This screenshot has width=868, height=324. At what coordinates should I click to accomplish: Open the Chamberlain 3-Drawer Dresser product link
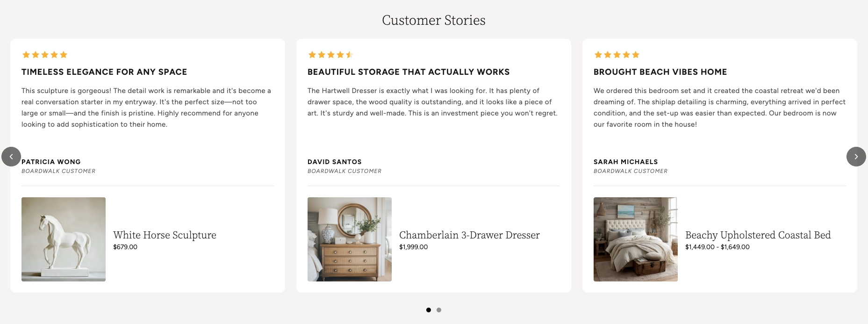(x=469, y=235)
